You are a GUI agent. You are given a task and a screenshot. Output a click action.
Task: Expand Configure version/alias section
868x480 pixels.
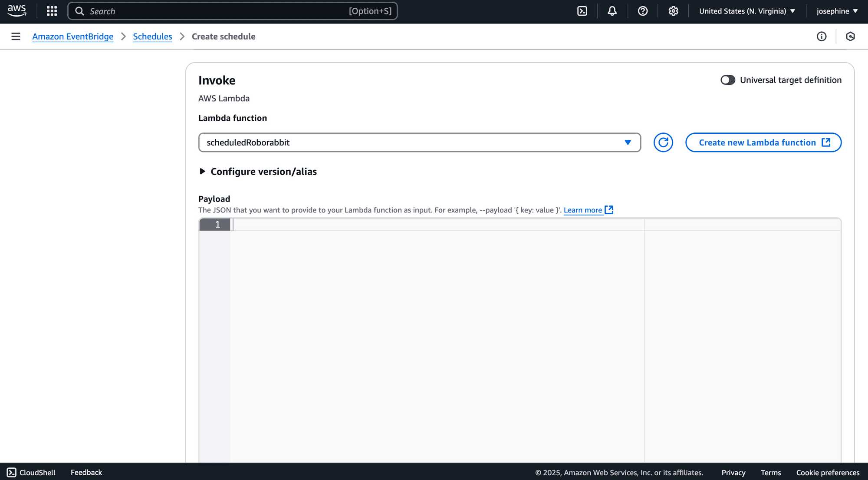258,172
